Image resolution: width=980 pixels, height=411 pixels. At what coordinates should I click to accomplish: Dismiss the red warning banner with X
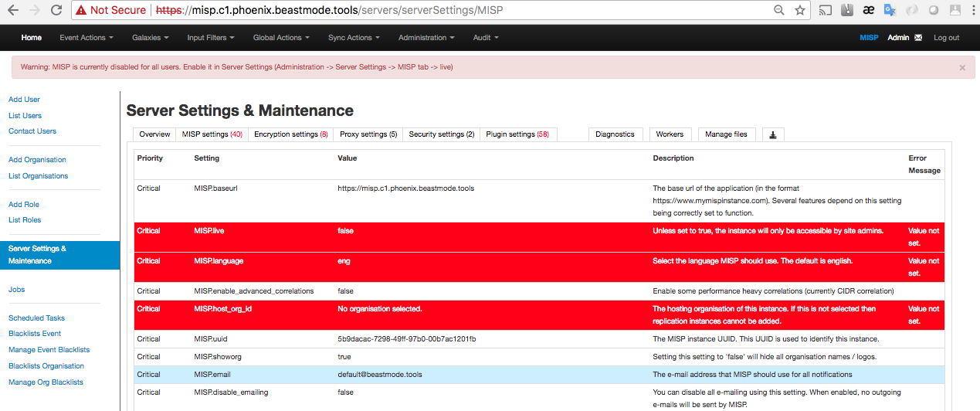pyautogui.click(x=962, y=67)
